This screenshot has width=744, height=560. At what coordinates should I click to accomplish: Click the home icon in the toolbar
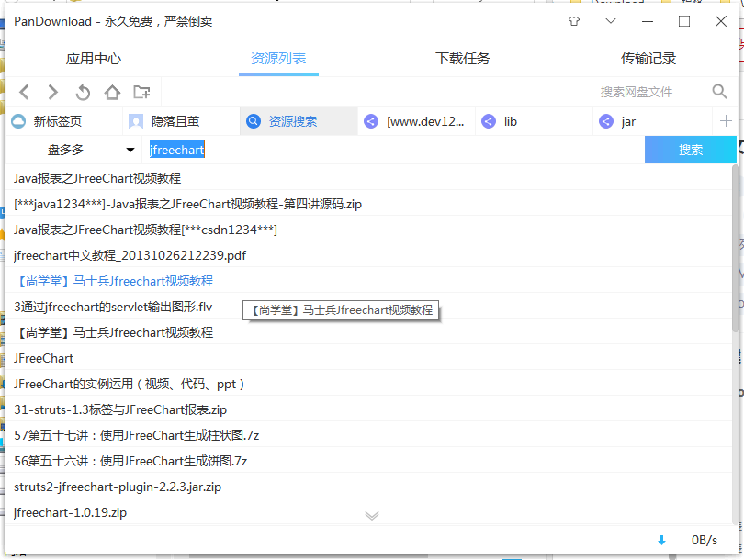[110, 92]
